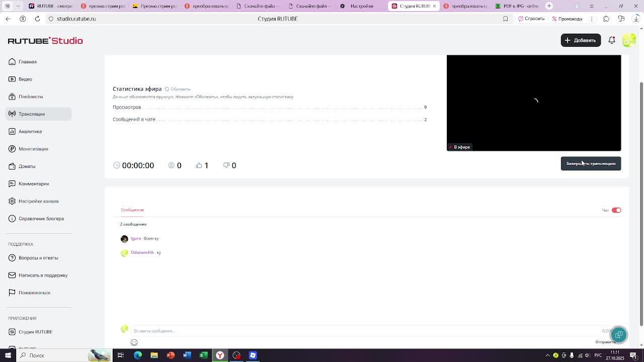Screen dimensions: 644x362
Task: Open the Главная section in the sidebar
Action: click(x=27, y=62)
